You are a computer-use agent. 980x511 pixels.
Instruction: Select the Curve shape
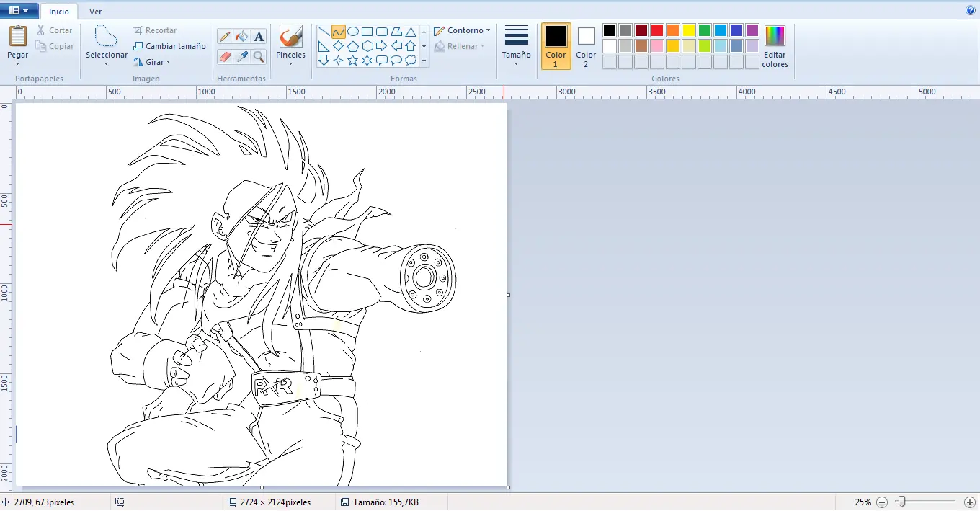339,32
